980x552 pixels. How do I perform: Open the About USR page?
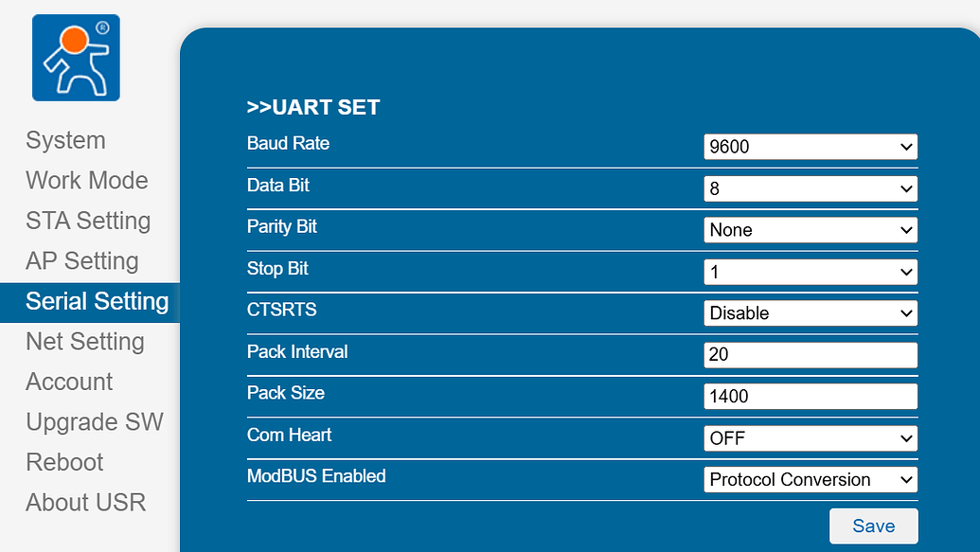point(86,503)
